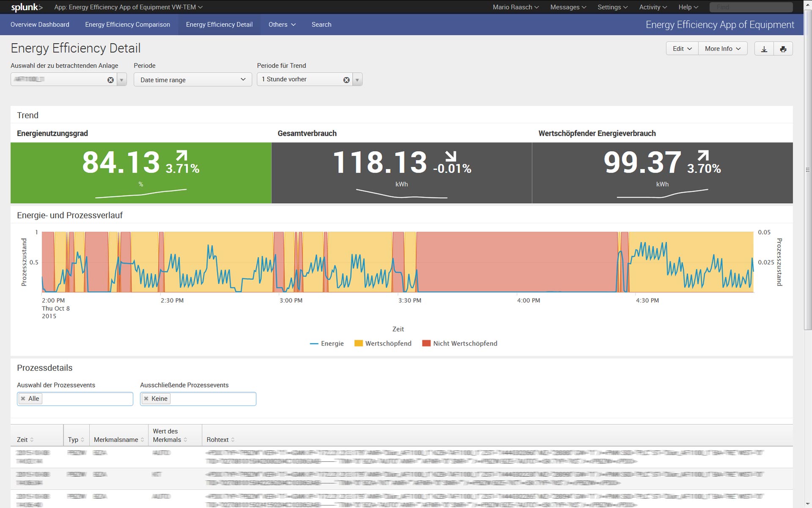812x508 pixels.
Task: Open the Others navigation dropdown
Action: click(282, 25)
